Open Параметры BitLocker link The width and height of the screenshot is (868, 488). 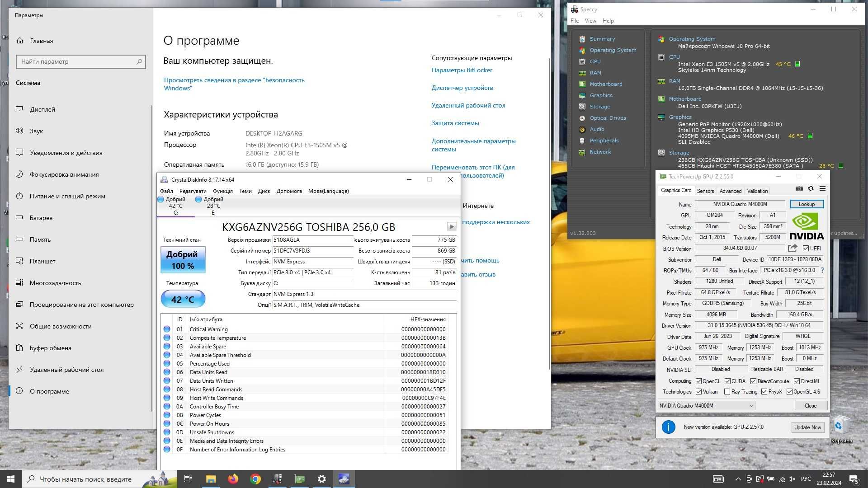point(462,70)
